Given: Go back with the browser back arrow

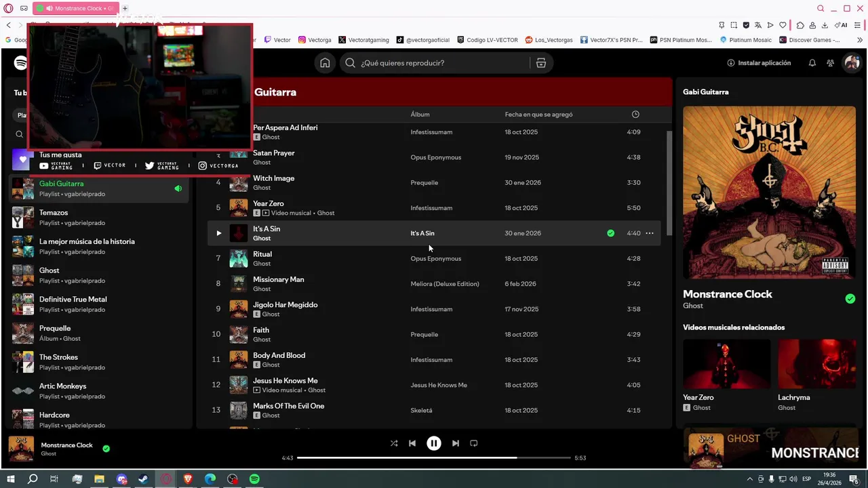Looking at the screenshot, I should [9, 25].
